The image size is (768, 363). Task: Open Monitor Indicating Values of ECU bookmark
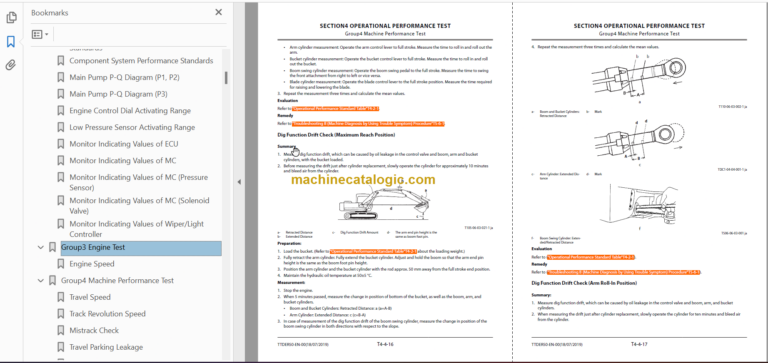tap(124, 144)
